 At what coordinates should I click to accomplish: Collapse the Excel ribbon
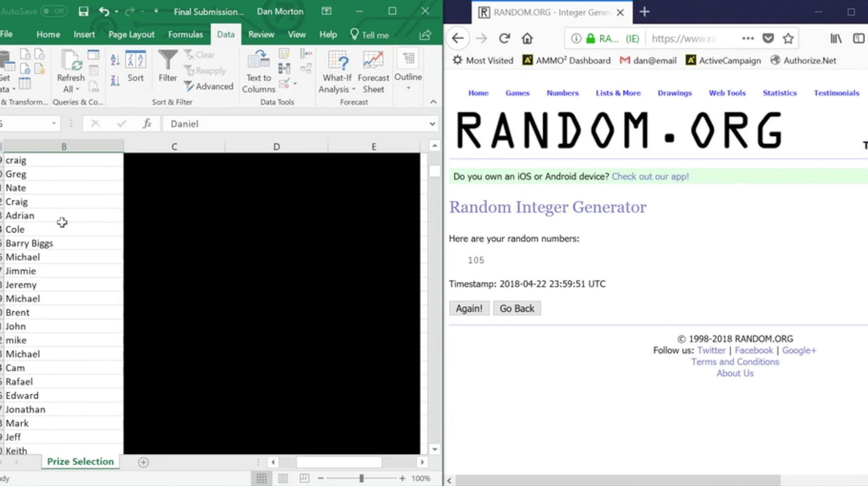pos(433,102)
